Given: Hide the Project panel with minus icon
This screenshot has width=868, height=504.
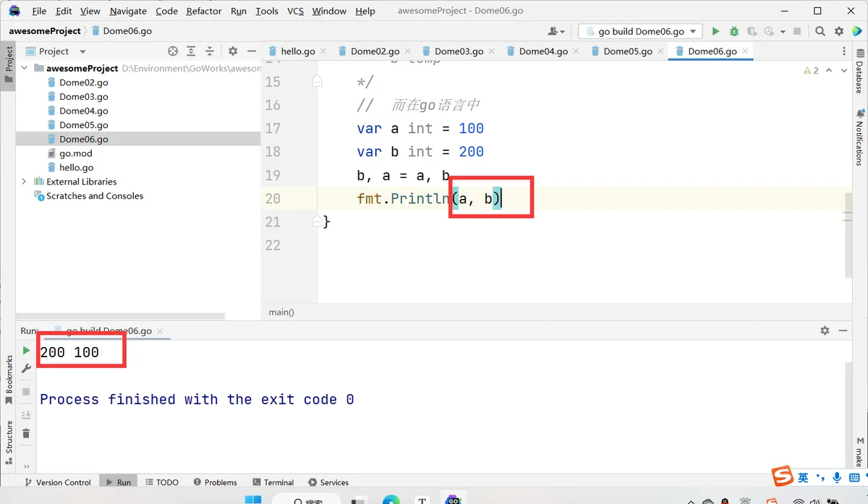Looking at the screenshot, I should (x=252, y=51).
